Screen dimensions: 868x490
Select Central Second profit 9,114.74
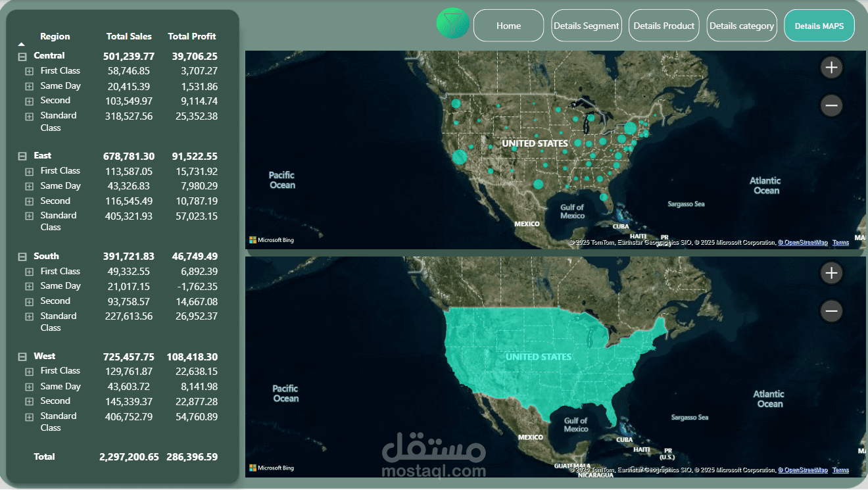click(199, 101)
